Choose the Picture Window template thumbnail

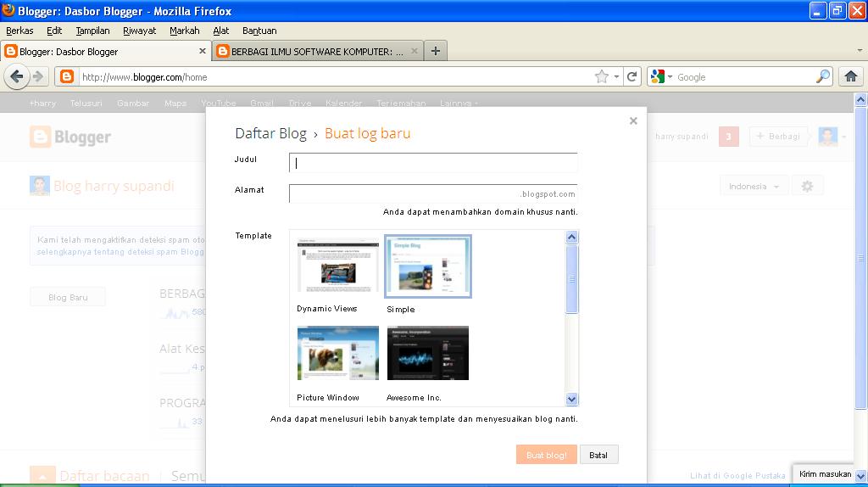337,353
